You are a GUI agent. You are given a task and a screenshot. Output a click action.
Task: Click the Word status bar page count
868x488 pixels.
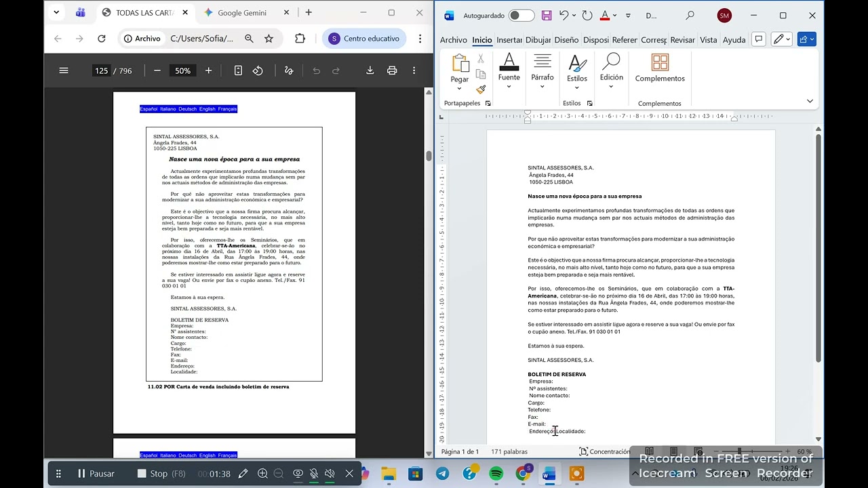460,451
